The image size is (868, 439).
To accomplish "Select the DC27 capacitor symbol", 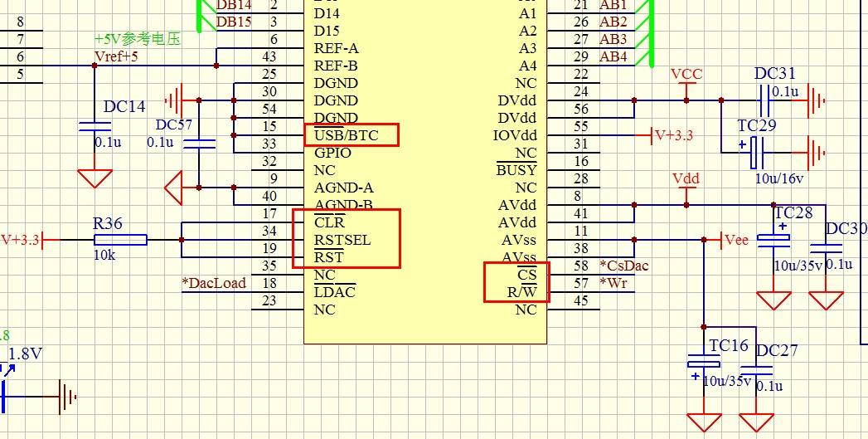I will pos(756,370).
